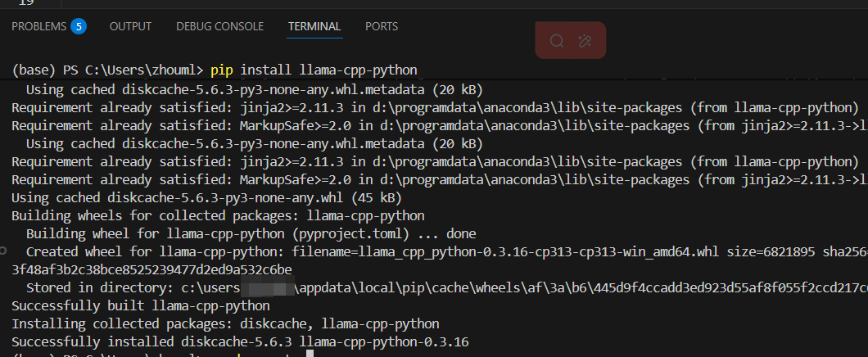This screenshot has height=357, width=868.
Task: Click 'Installing collected packages' line
Action: click(x=225, y=323)
